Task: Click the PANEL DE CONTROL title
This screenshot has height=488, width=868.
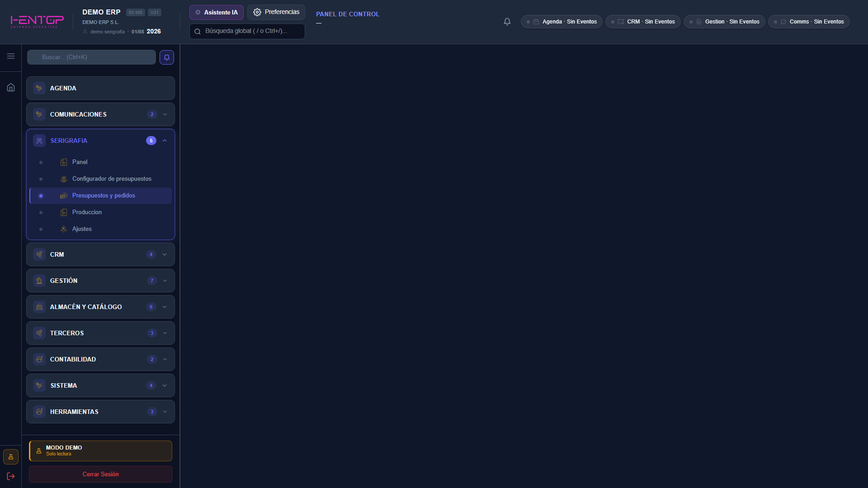Action: [x=348, y=14]
